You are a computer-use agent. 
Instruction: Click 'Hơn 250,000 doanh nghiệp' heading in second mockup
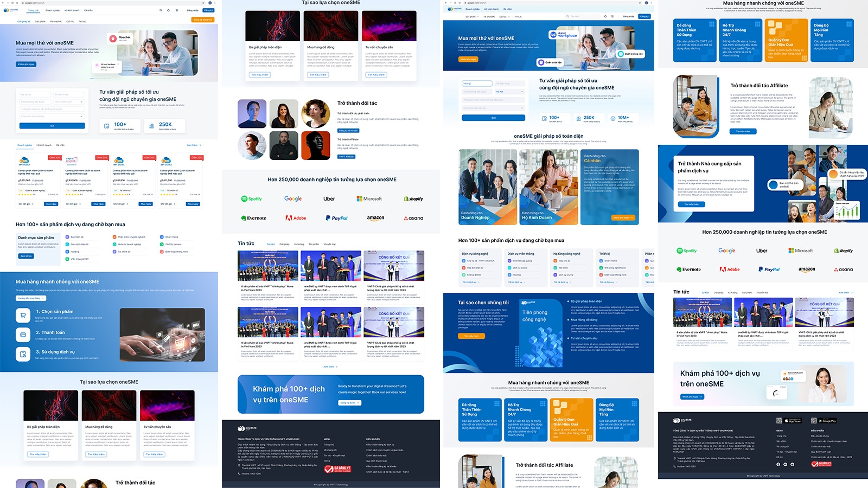click(332, 179)
